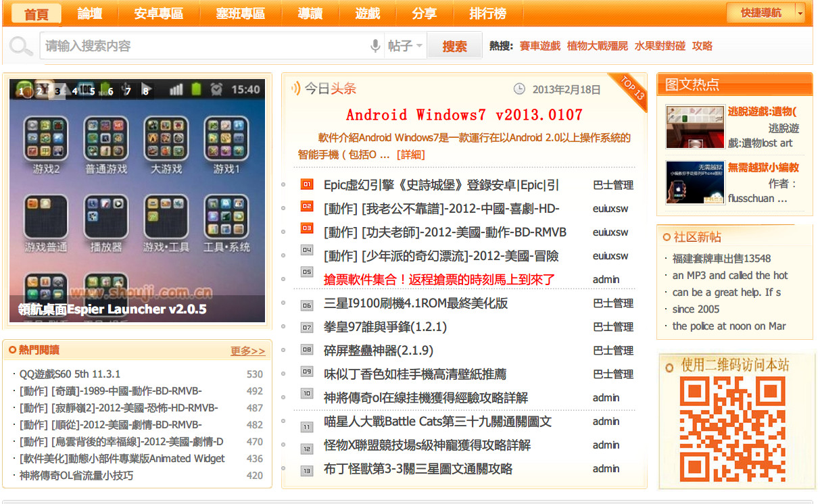Image resolution: width=820 pixels, height=504 pixels.
Task: Open 無需越獄 thumbnail image
Action: point(695,182)
